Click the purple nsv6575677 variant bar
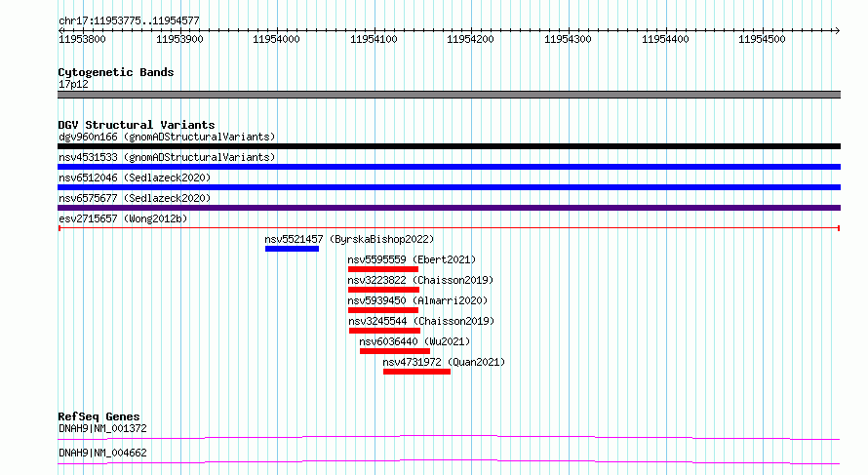This screenshot has height=475, width=868. [449, 208]
